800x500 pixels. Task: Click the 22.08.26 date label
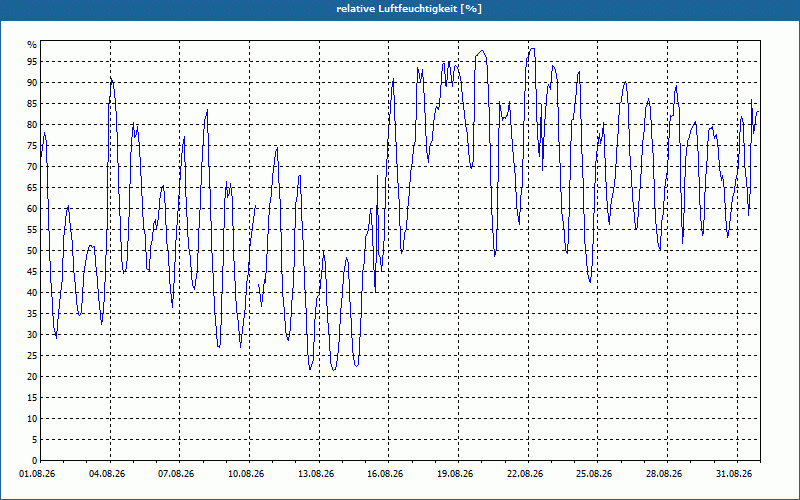pos(525,474)
